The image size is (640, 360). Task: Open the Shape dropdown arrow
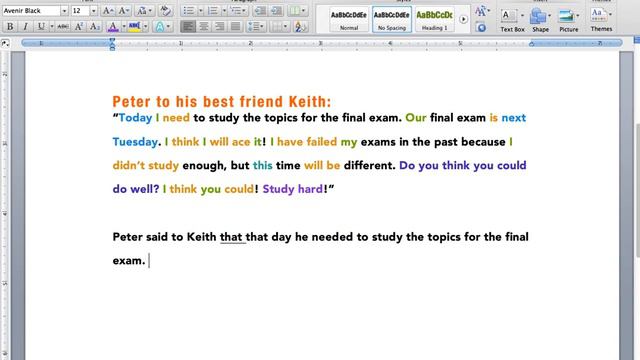tap(549, 16)
